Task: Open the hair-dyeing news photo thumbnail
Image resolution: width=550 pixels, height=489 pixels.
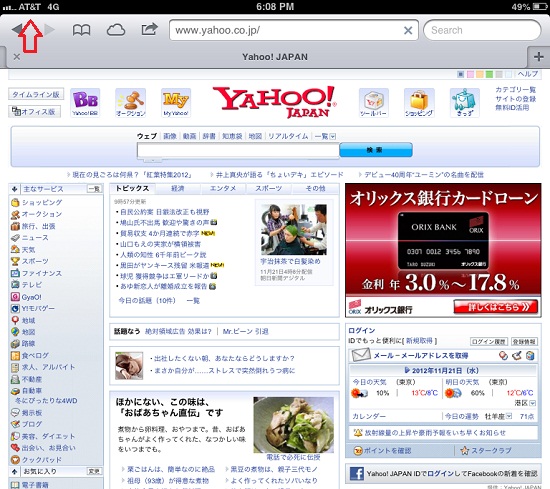Action: pyautogui.click(x=294, y=229)
